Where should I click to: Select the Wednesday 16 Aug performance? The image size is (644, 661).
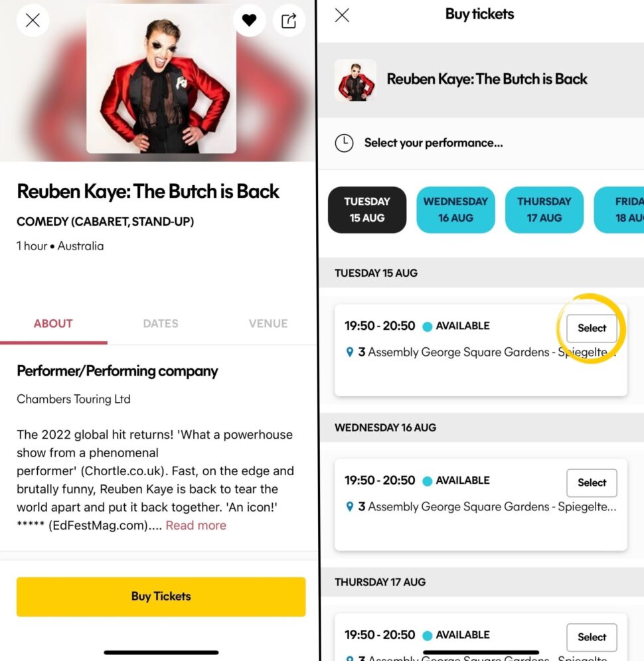592,482
